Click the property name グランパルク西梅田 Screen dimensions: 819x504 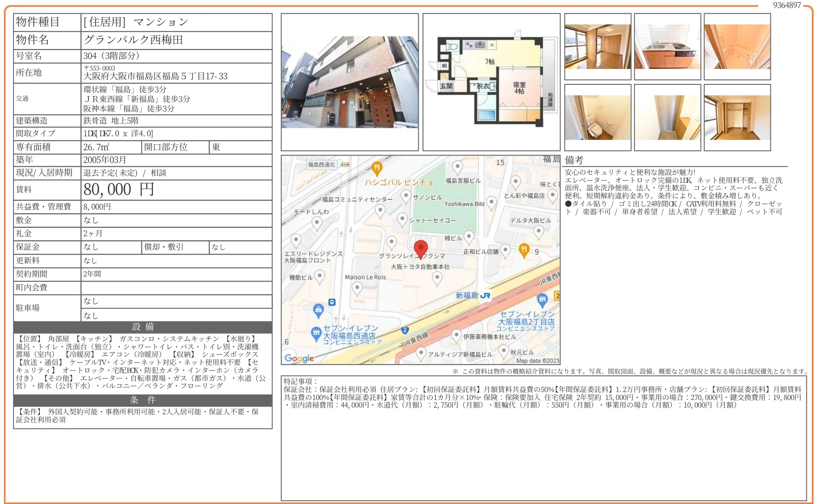tap(133, 40)
